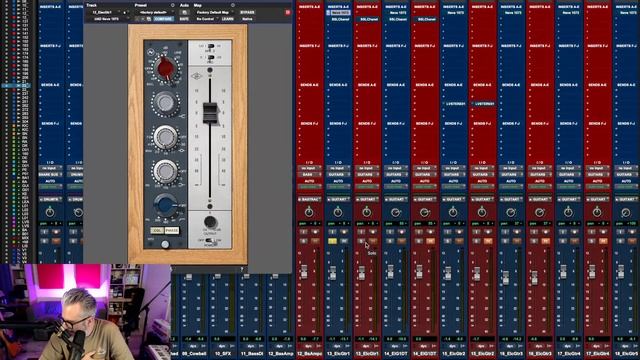Click the pan knob on blue 14_ElGt1DT track
Screen dimensions: 640x360
point(396,212)
